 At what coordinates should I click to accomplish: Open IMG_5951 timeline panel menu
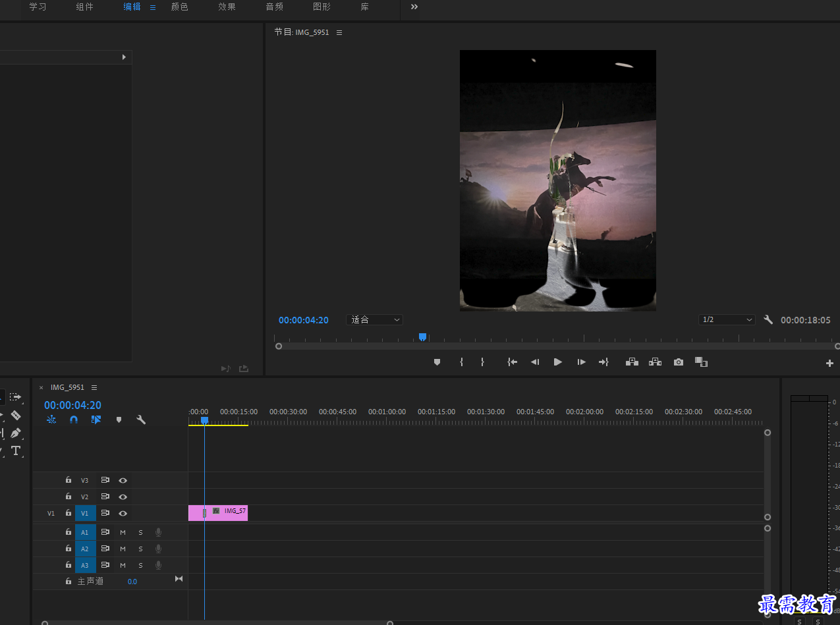[94, 387]
